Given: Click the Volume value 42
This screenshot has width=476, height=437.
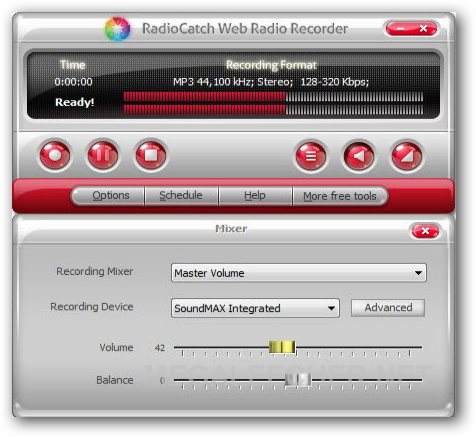Looking at the screenshot, I should [x=160, y=348].
